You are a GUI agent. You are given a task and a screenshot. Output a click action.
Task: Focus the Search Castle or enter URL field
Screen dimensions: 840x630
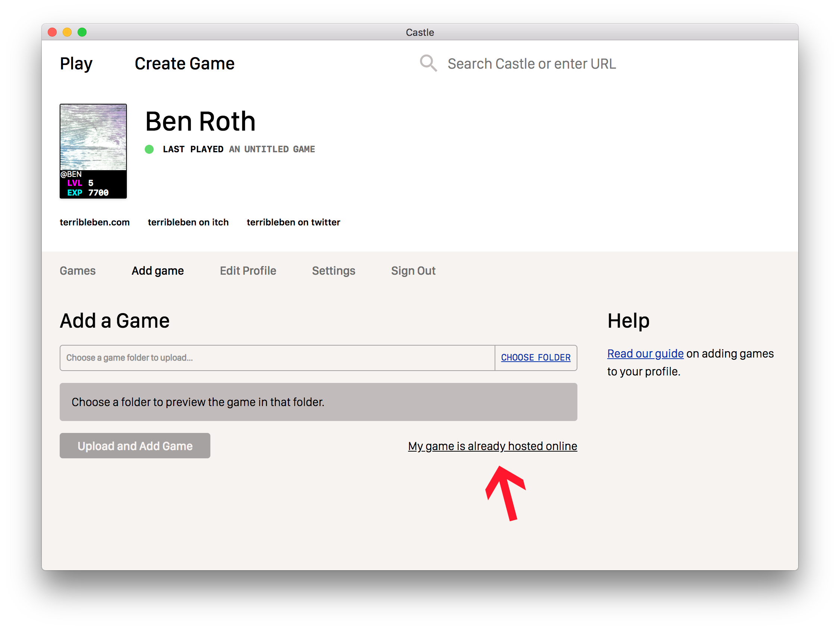(532, 63)
